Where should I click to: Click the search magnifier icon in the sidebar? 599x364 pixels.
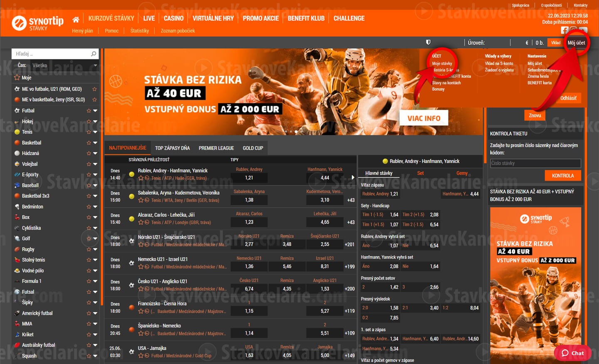(94, 54)
